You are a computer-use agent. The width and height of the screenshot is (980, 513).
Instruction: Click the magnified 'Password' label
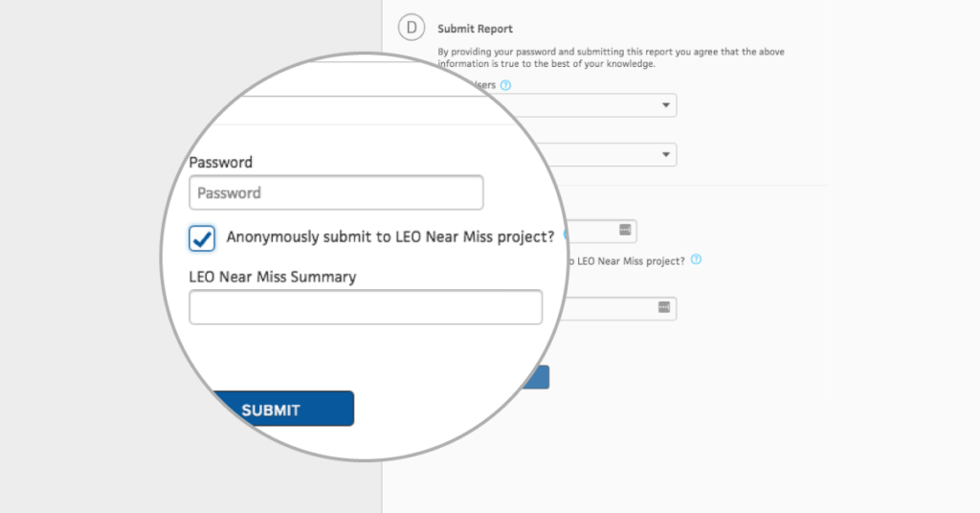tap(221, 163)
